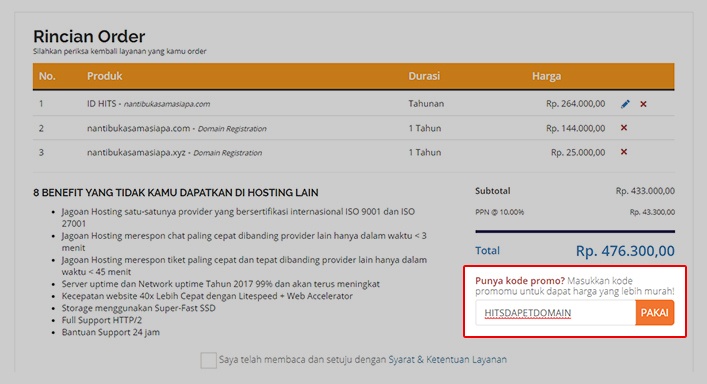The image size is (707, 384).
Task: Tick the terms agreement checkbox
Action: [208, 360]
